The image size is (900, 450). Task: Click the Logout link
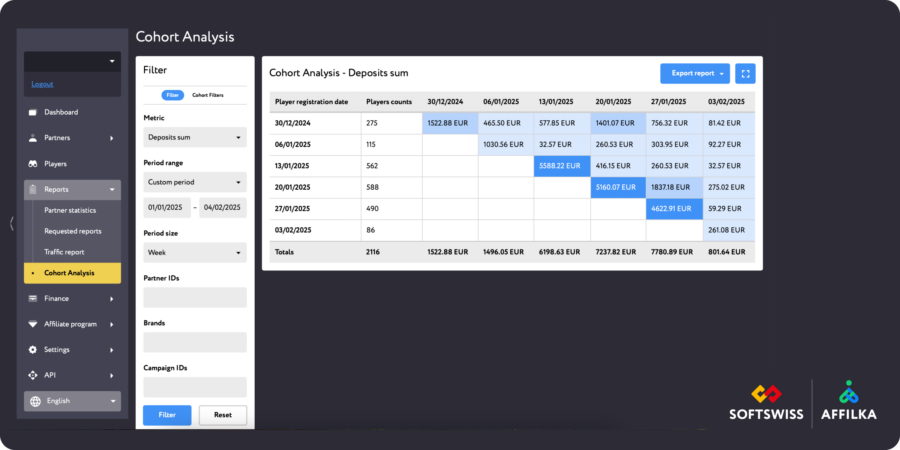point(42,84)
